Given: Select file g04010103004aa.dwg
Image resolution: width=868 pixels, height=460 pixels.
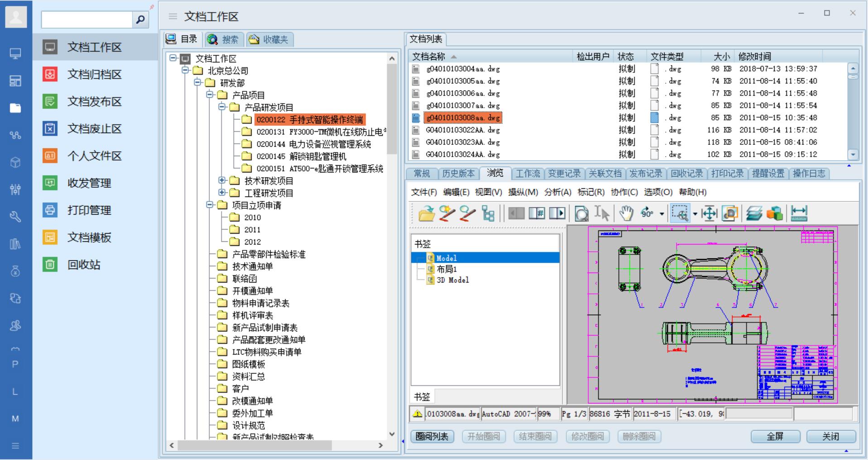Looking at the screenshot, I should pos(463,69).
